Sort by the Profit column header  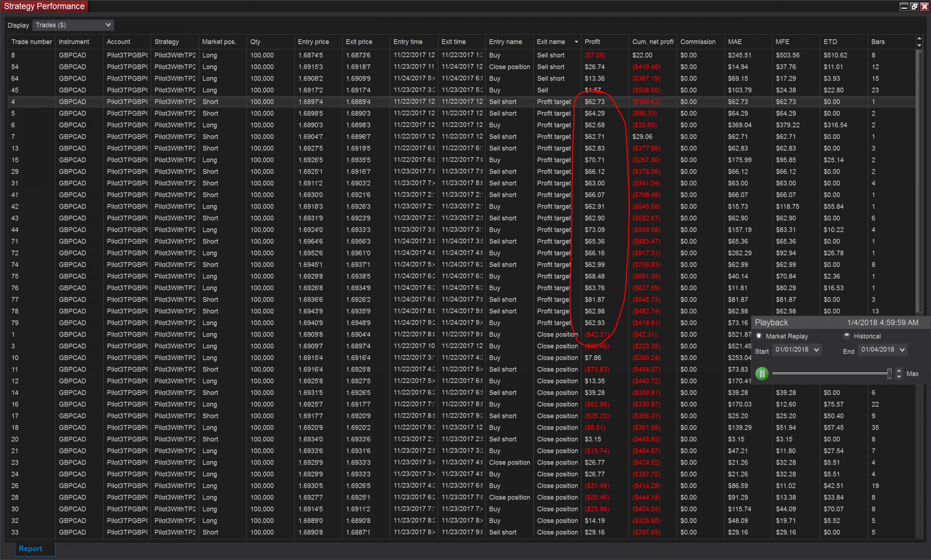[592, 42]
